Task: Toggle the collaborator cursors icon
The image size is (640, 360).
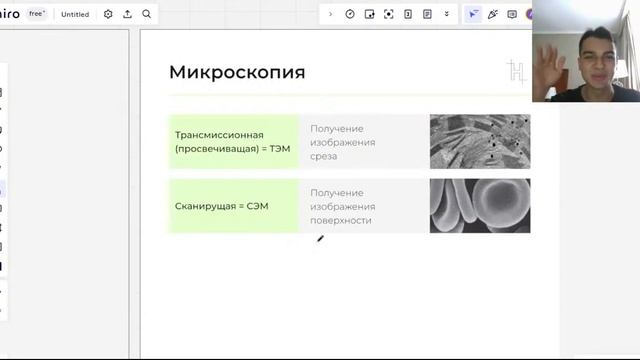Action: (x=473, y=14)
